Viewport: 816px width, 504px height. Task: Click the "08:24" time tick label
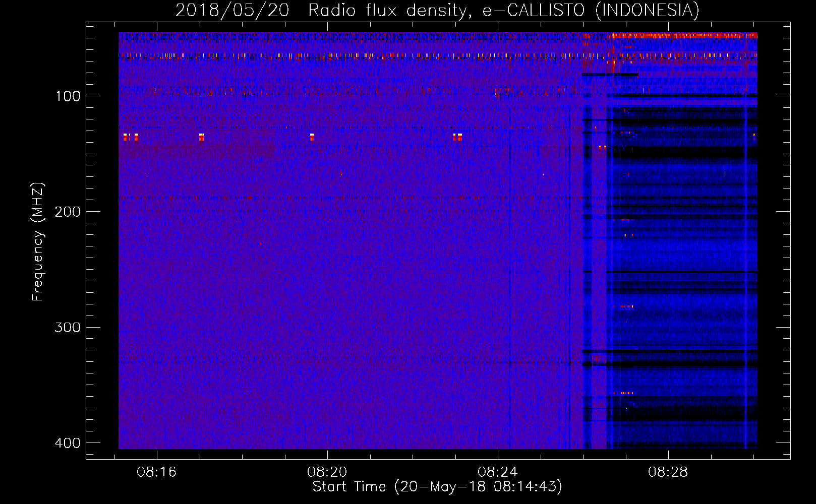(x=498, y=472)
